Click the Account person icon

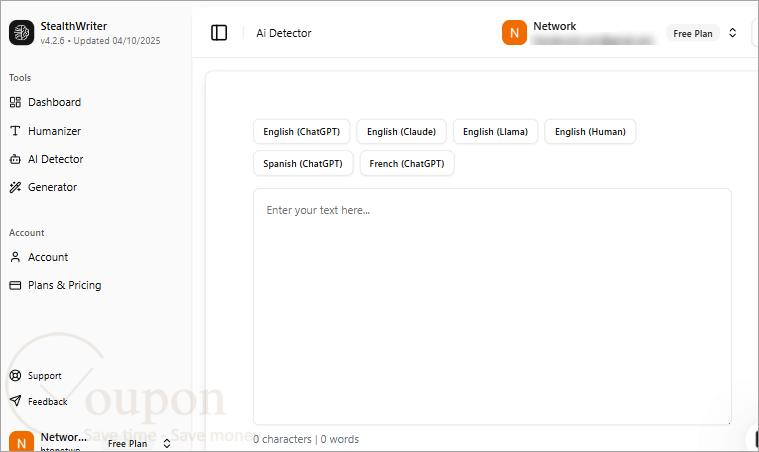pyautogui.click(x=15, y=257)
